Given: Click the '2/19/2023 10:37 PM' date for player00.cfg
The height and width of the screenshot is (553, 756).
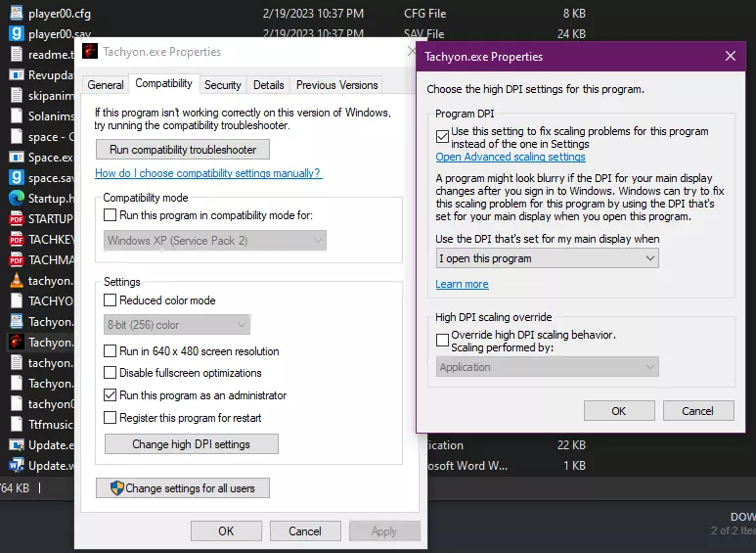Looking at the screenshot, I should (x=313, y=14).
